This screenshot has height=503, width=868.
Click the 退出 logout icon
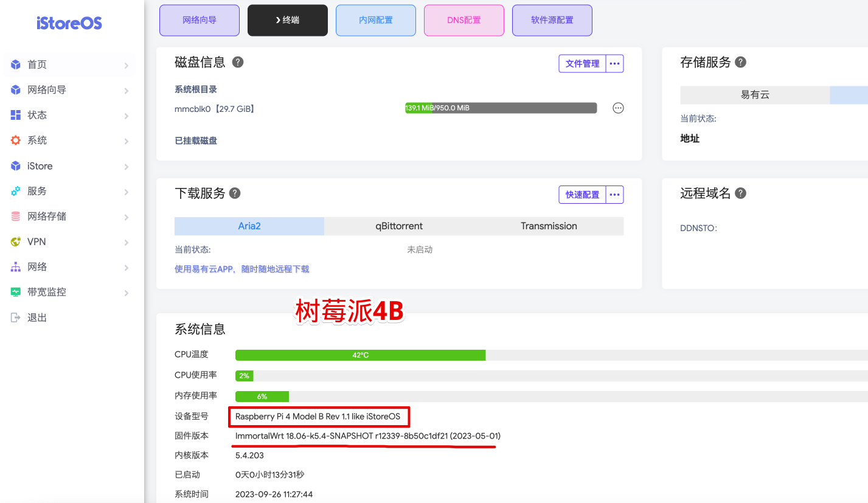[14, 317]
